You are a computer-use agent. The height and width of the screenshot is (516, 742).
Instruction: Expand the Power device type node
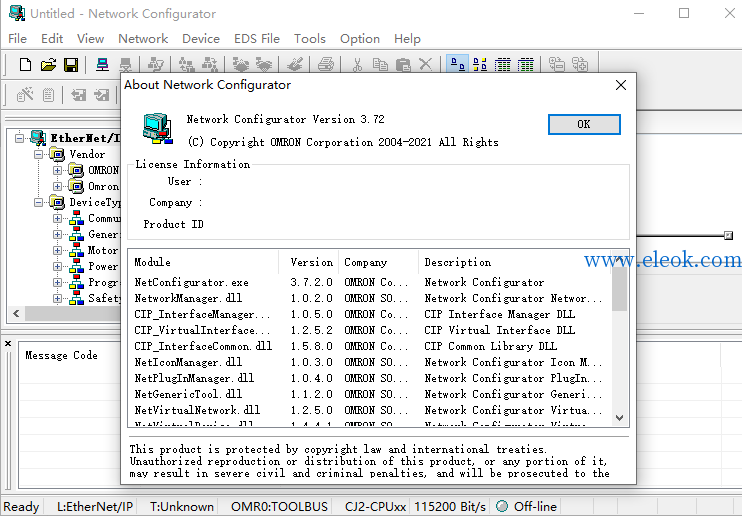point(57,267)
